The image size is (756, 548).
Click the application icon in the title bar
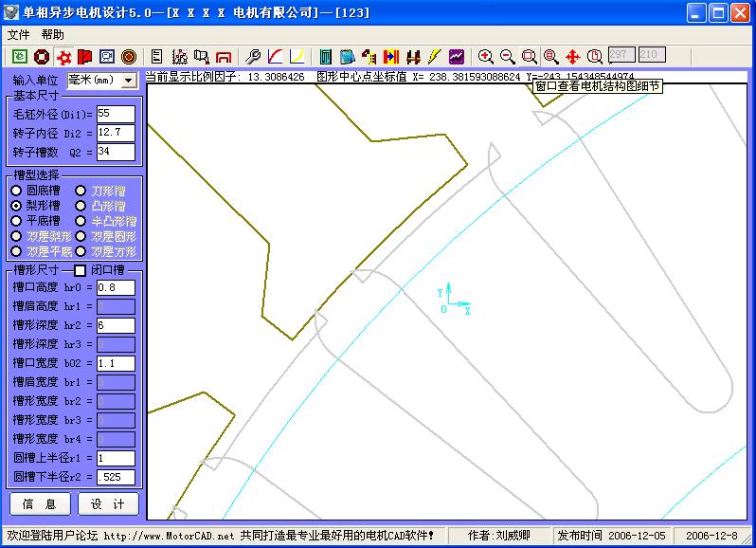[11, 12]
